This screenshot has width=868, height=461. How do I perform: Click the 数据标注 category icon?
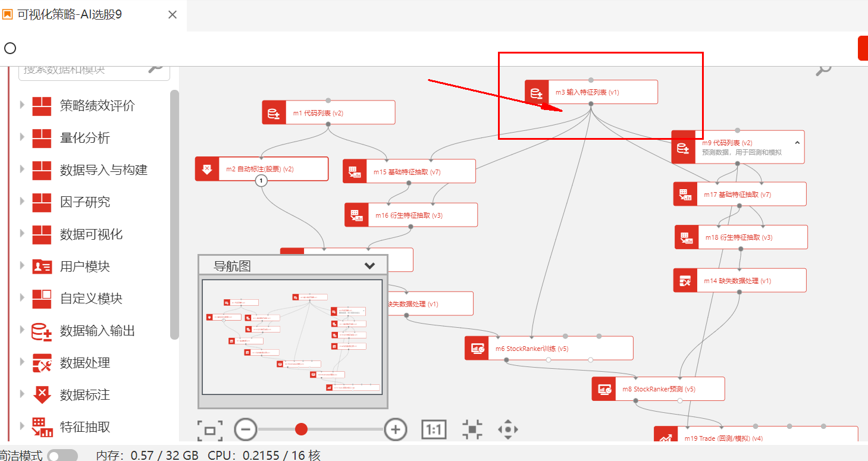coord(42,395)
